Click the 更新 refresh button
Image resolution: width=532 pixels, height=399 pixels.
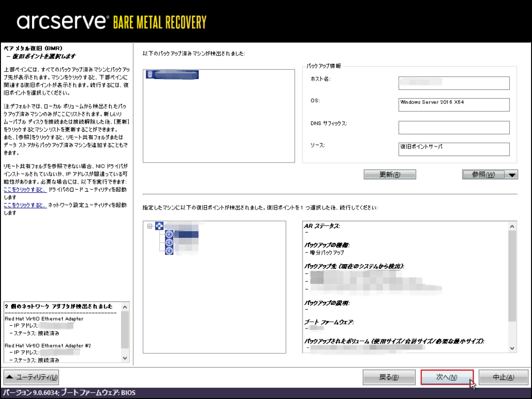(x=389, y=175)
